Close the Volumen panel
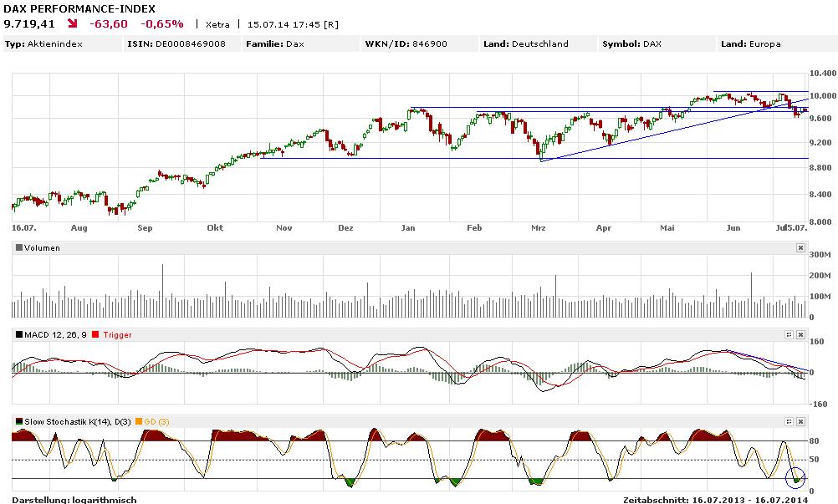Screen dimensions: 838x504 click(x=800, y=248)
